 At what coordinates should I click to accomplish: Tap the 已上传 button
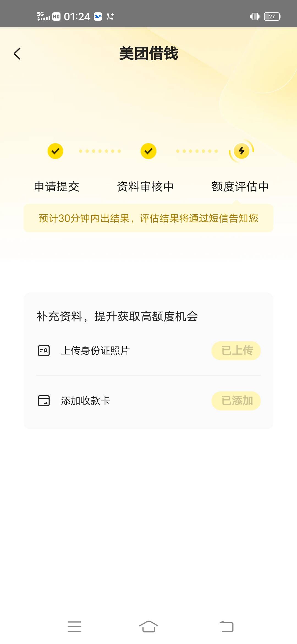(x=236, y=351)
